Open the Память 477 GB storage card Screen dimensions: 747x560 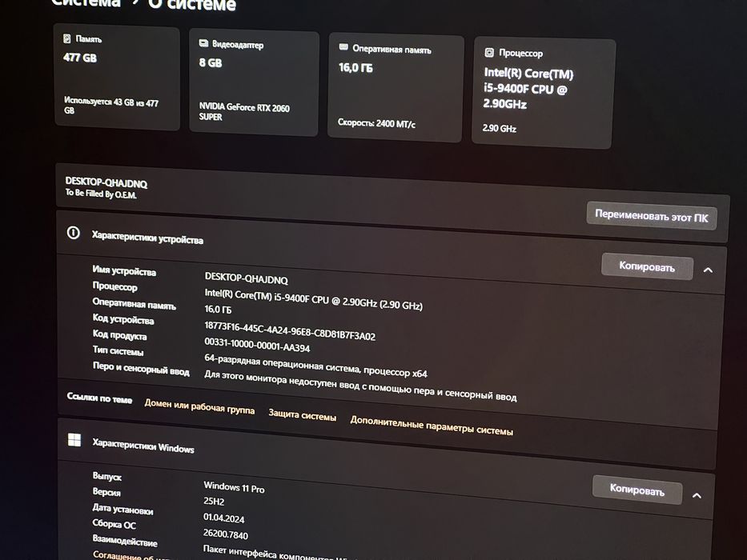(117, 78)
